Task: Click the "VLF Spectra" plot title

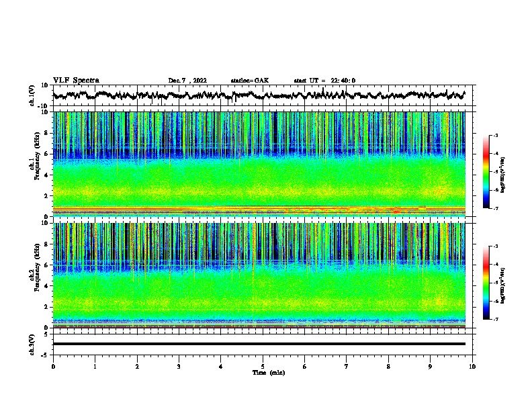Action: point(76,81)
